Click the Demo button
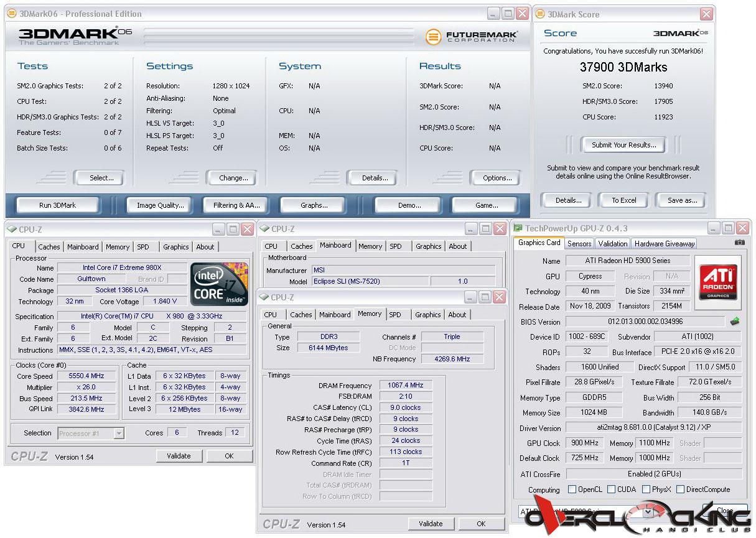Image resolution: width=756 pixels, height=538 pixels. click(x=409, y=205)
